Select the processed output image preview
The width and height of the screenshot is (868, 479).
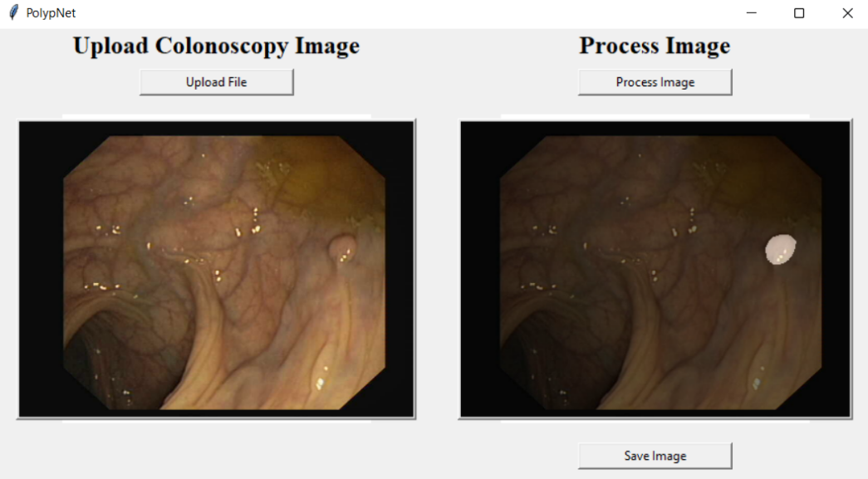655,269
